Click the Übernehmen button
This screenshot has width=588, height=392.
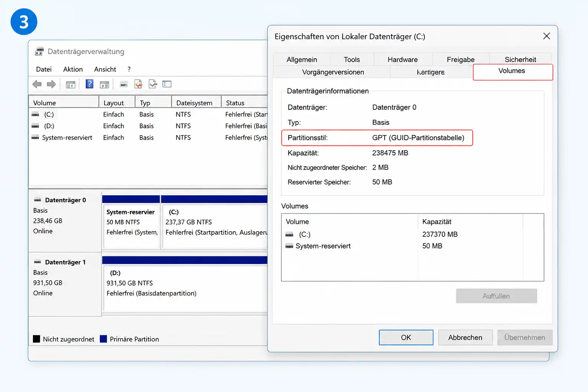click(x=524, y=337)
